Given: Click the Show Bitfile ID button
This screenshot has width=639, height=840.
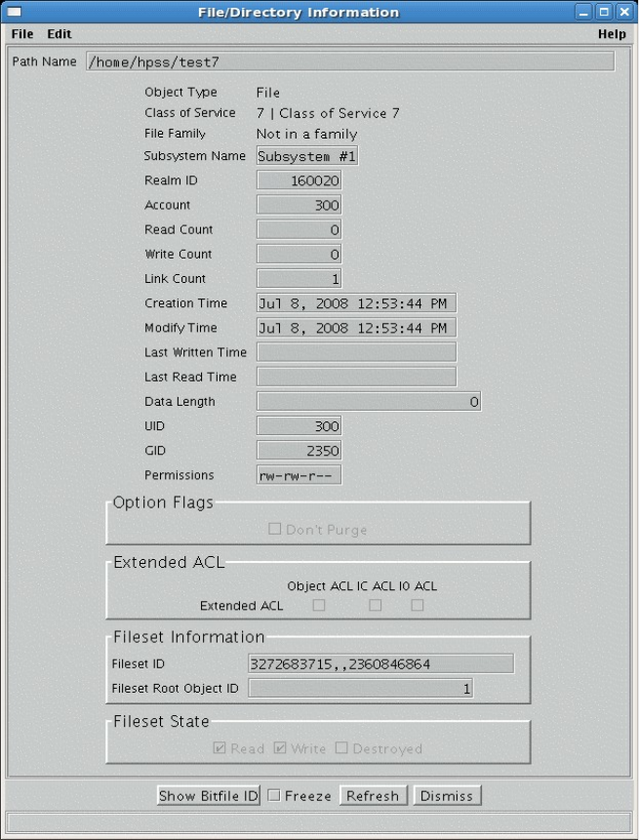Looking at the screenshot, I should [x=209, y=795].
